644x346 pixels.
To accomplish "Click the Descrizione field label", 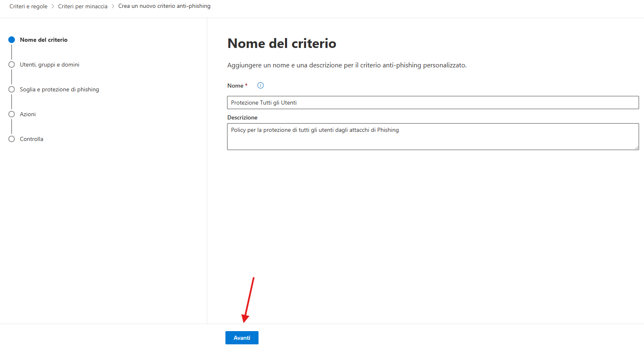I will [242, 117].
